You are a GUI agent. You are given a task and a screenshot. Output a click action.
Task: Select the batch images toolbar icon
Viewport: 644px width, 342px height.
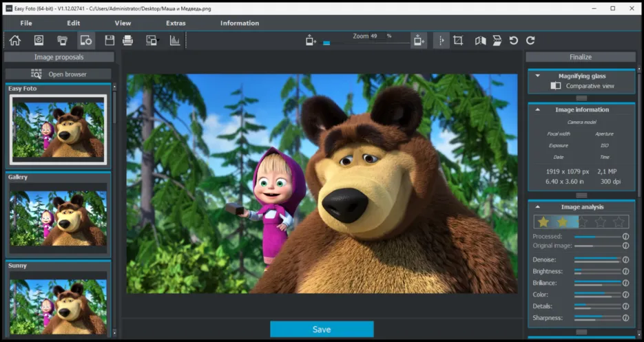tap(63, 40)
